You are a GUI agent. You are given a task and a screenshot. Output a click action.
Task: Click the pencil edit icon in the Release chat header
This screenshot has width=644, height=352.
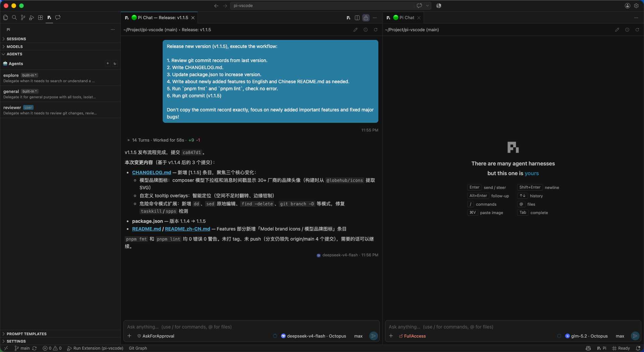click(x=356, y=30)
